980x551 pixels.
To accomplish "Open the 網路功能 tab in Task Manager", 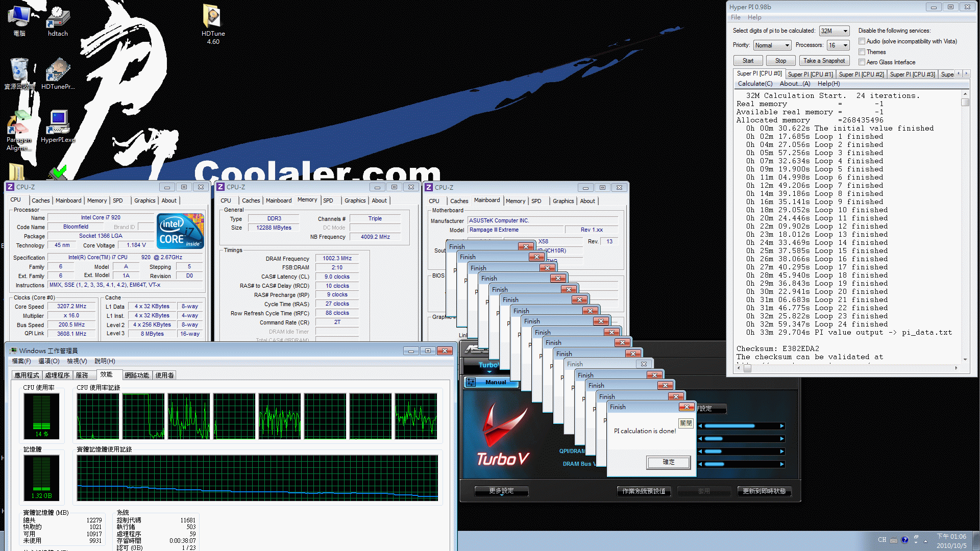I will coord(137,375).
